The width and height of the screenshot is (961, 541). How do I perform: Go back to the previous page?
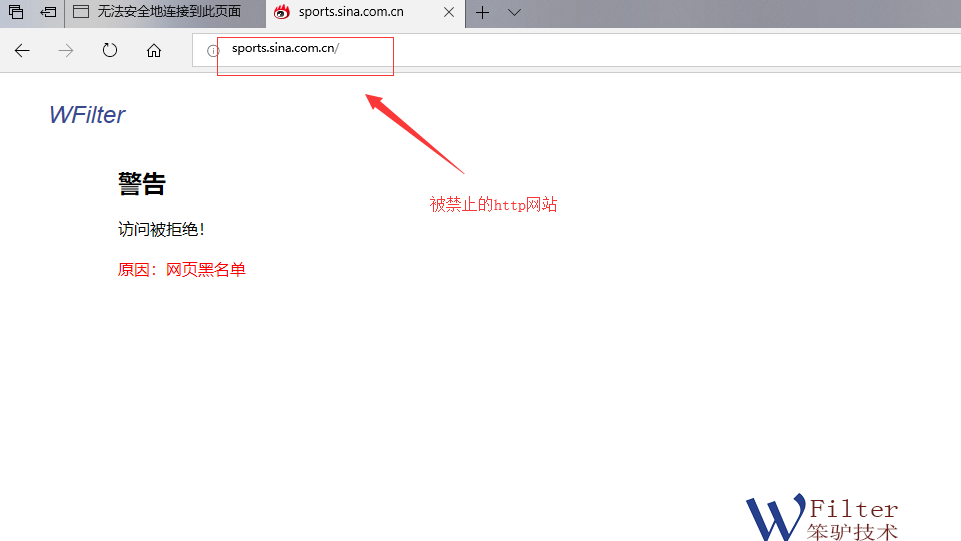[22, 51]
